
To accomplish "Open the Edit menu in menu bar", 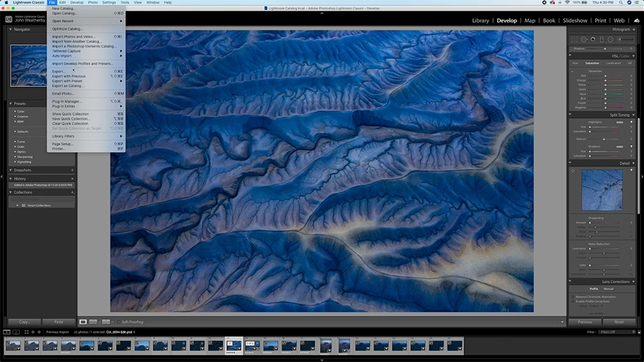I will 62,3.
